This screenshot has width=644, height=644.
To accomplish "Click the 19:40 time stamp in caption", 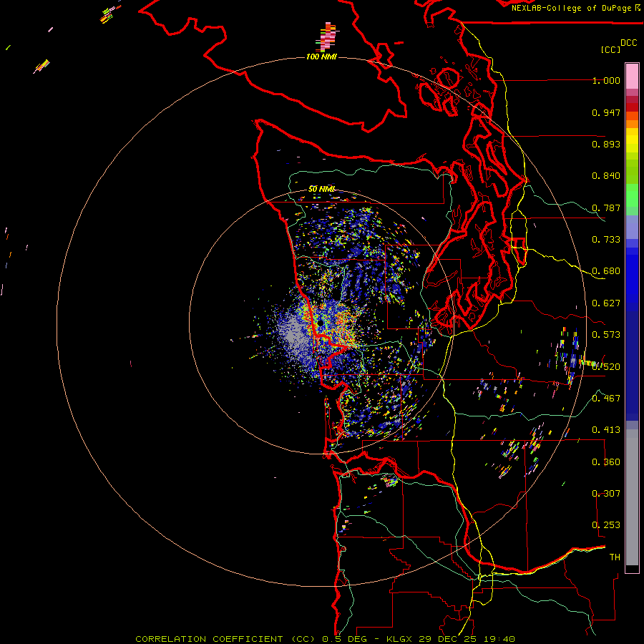I will 499,639.
